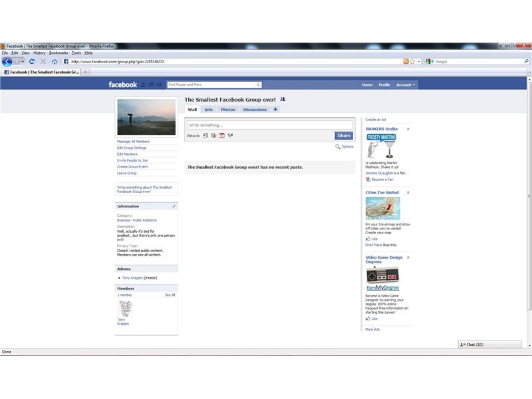Open the address bar history dropdown
Viewport: 532px width, 399px height.
[419, 61]
